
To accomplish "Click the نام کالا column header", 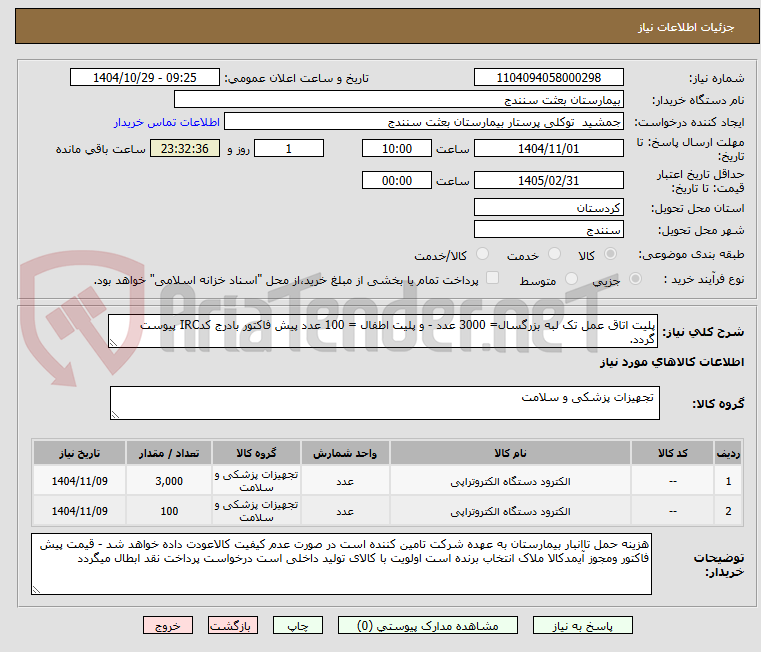I will 510,453.
